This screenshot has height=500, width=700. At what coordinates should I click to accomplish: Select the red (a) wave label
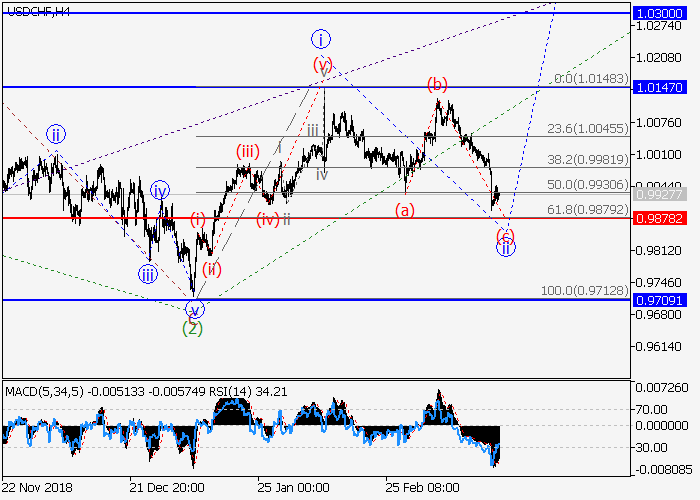click(405, 209)
